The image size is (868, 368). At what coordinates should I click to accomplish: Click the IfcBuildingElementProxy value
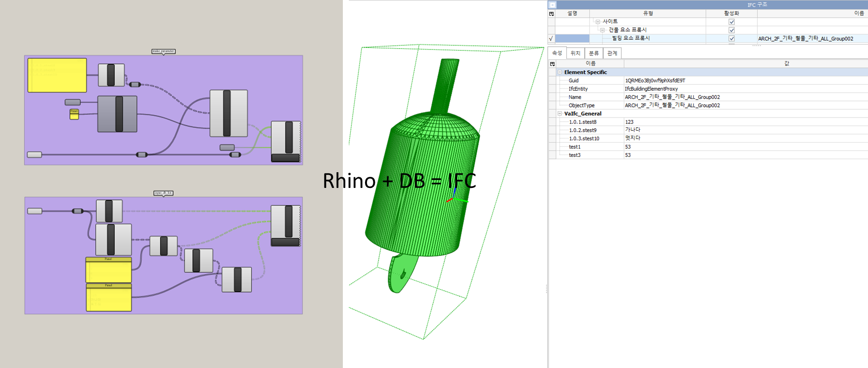coord(651,89)
